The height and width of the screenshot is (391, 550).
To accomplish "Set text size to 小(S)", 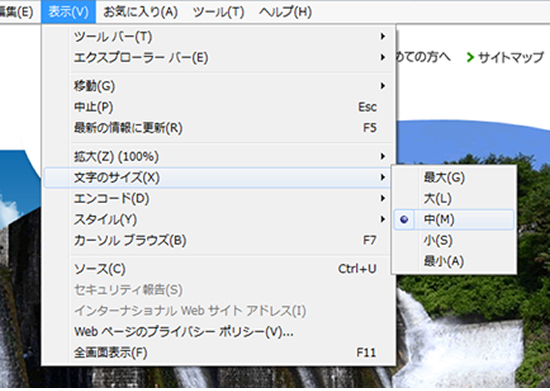I will pyautogui.click(x=454, y=241).
